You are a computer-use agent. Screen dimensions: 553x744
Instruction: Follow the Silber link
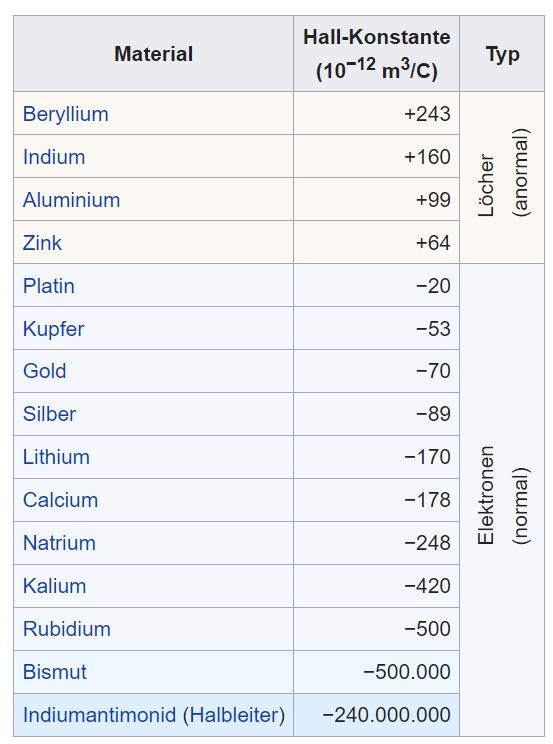[49, 414]
